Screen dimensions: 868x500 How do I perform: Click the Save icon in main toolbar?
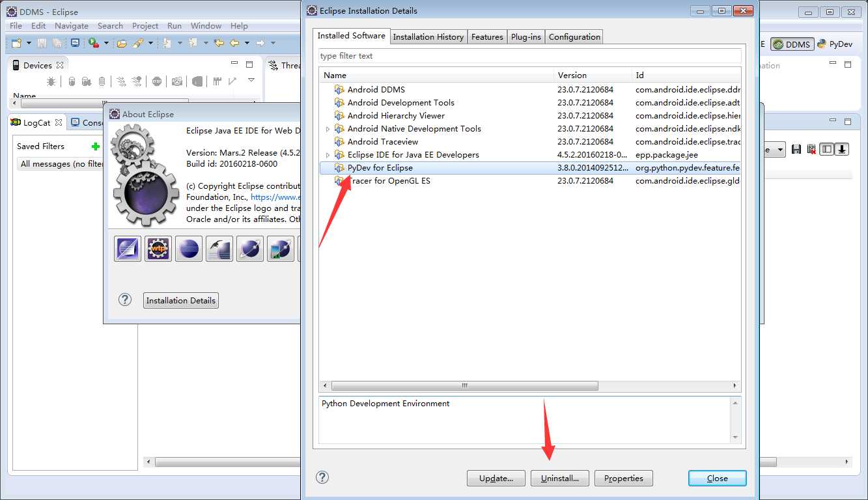42,43
